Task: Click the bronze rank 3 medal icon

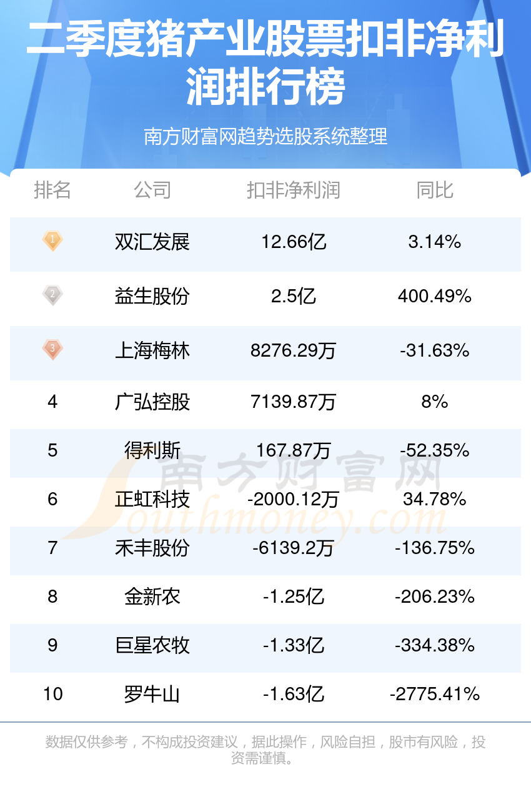Action: (x=52, y=349)
